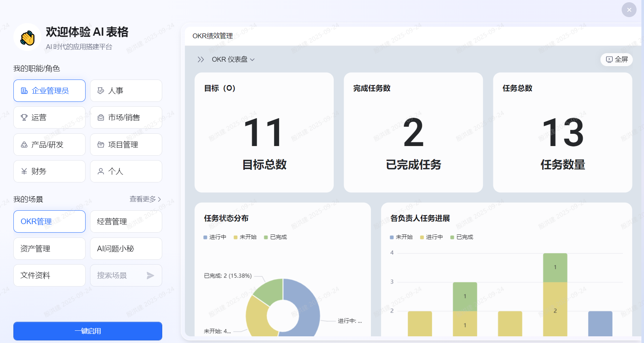Viewport: 644px width, 343px height.
Task: Toggle the 已完成 legend in 任务状态分布
Action: (x=275, y=237)
